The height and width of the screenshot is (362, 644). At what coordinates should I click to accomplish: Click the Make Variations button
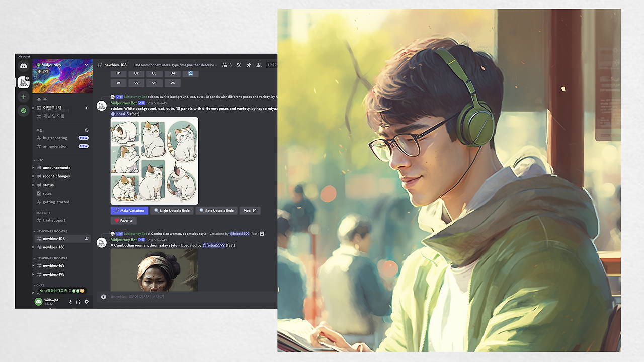(129, 211)
